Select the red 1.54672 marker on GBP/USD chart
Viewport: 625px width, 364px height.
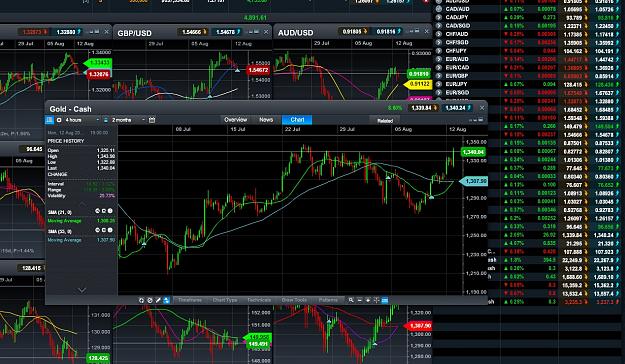pyautogui.click(x=258, y=70)
